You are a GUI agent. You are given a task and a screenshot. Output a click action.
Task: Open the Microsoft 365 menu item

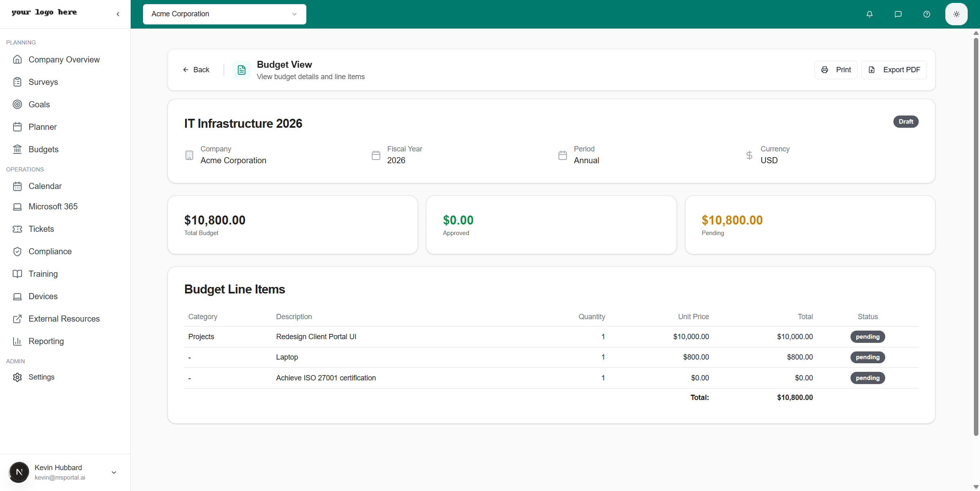tap(53, 207)
